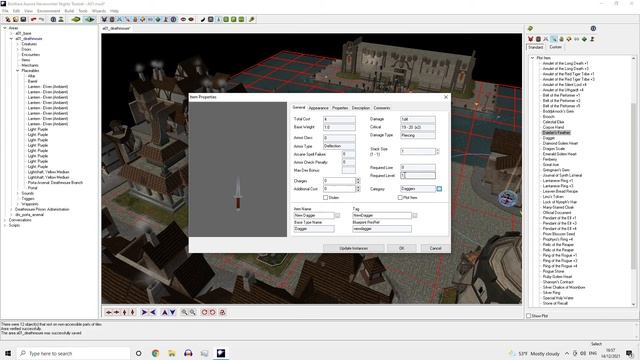Open the Category selection button beside Daggers
The width and height of the screenshot is (640, 360).
tap(439, 189)
